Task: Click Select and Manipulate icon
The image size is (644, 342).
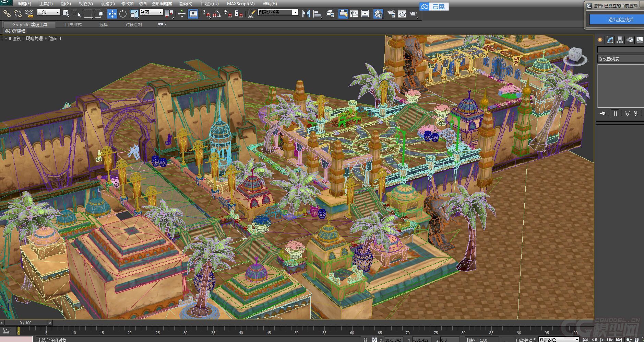Action: [182, 14]
